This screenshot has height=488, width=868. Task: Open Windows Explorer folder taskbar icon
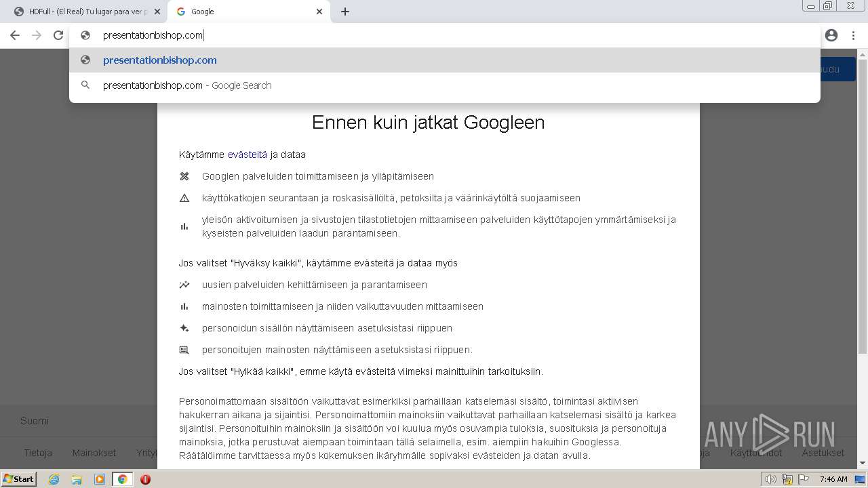point(77,479)
